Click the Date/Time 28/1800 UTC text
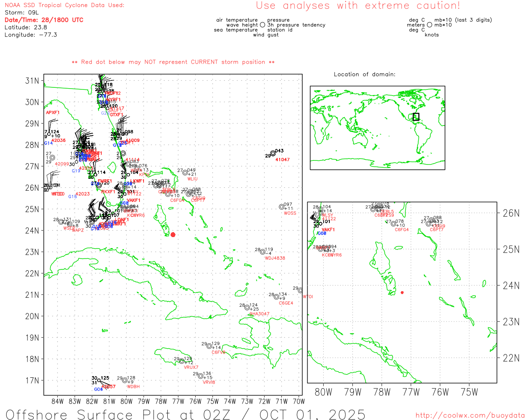This screenshot has height=420, width=525. click(44, 20)
